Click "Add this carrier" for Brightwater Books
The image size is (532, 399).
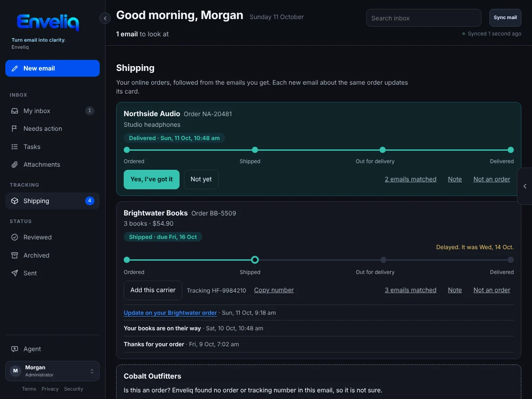[153, 290]
